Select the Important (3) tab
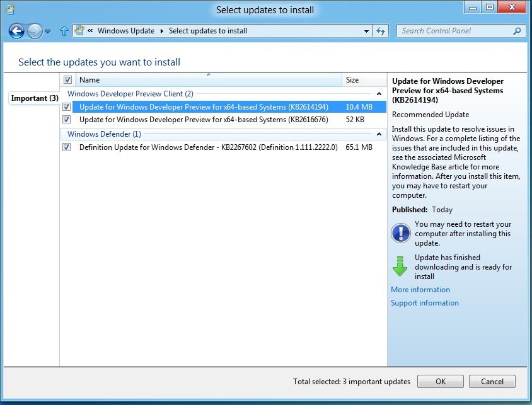The height and width of the screenshot is (405, 532). (35, 98)
